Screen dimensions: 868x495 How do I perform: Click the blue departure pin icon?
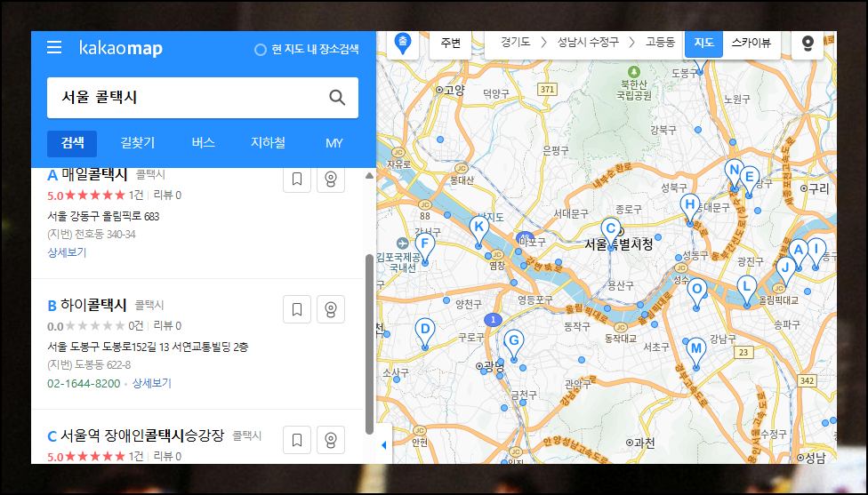[403, 44]
